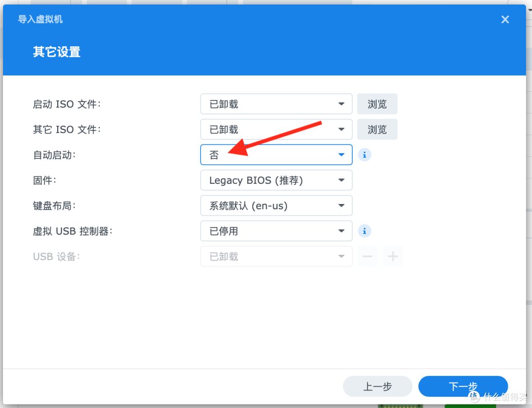
Task: Click the disabled USB 设备 selector
Action: [x=276, y=256]
